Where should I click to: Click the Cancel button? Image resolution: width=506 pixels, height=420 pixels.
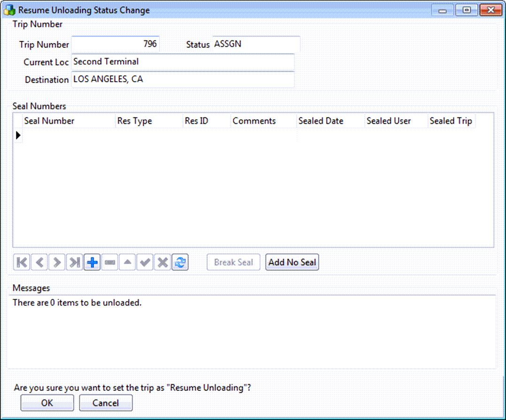106,403
